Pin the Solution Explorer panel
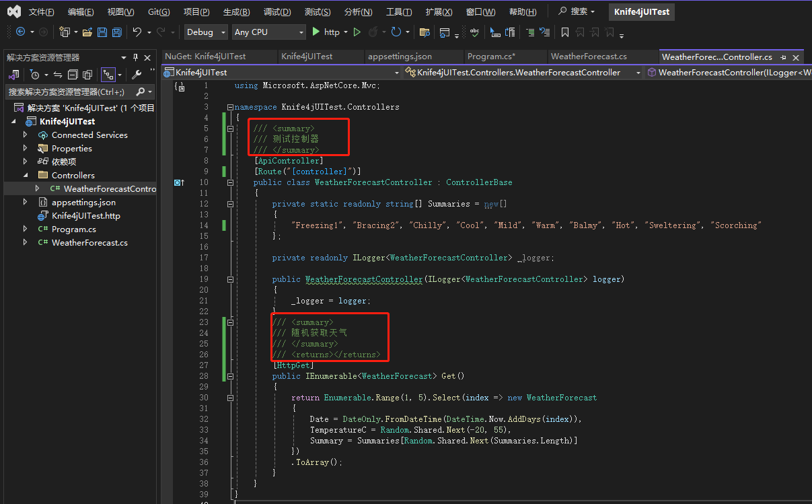This screenshot has height=504, width=812. point(136,57)
